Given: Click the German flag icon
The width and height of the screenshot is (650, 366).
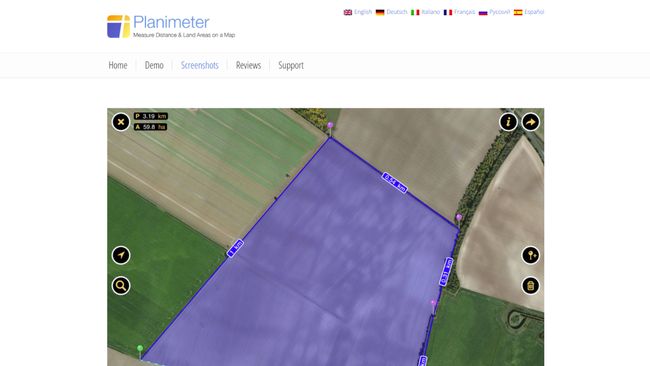Looking at the screenshot, I should tap(380, 12).
